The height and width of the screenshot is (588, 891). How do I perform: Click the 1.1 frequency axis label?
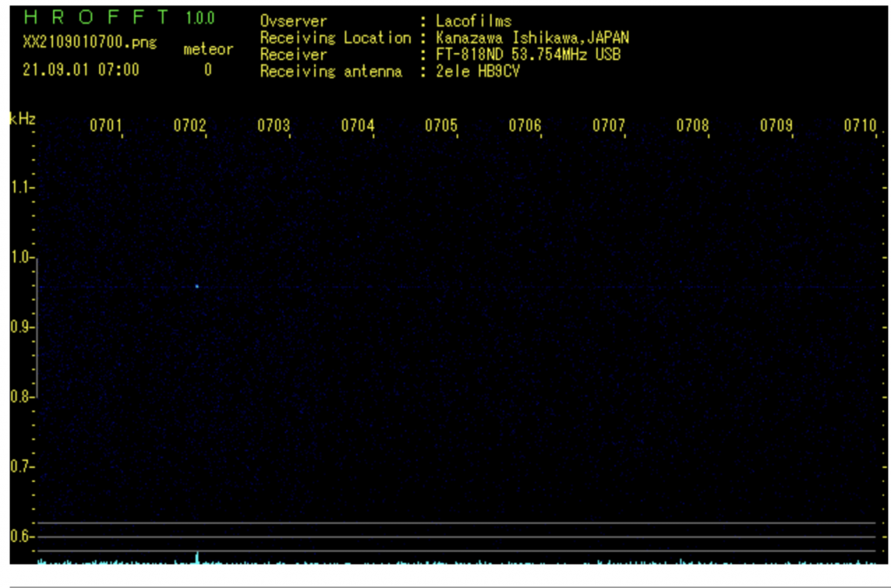[21, 187]
